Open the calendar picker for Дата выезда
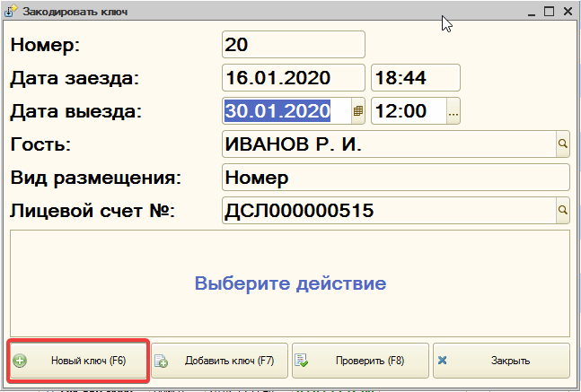This screenshot has width=581, height=392. point(358,110)
